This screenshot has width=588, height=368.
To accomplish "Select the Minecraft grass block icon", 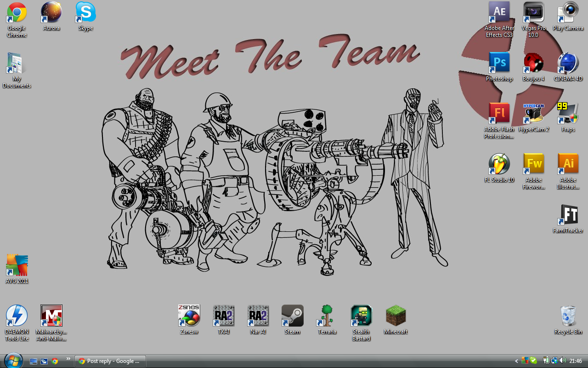I will click(396, 316).
